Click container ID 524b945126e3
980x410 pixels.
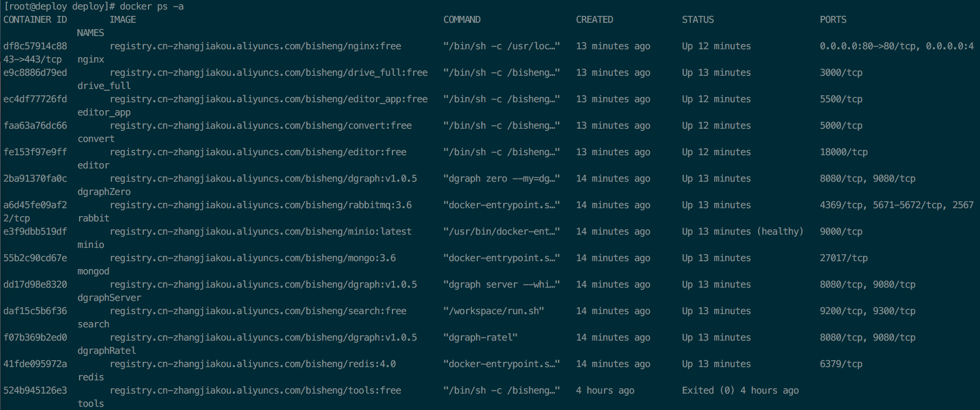[35, 390]
